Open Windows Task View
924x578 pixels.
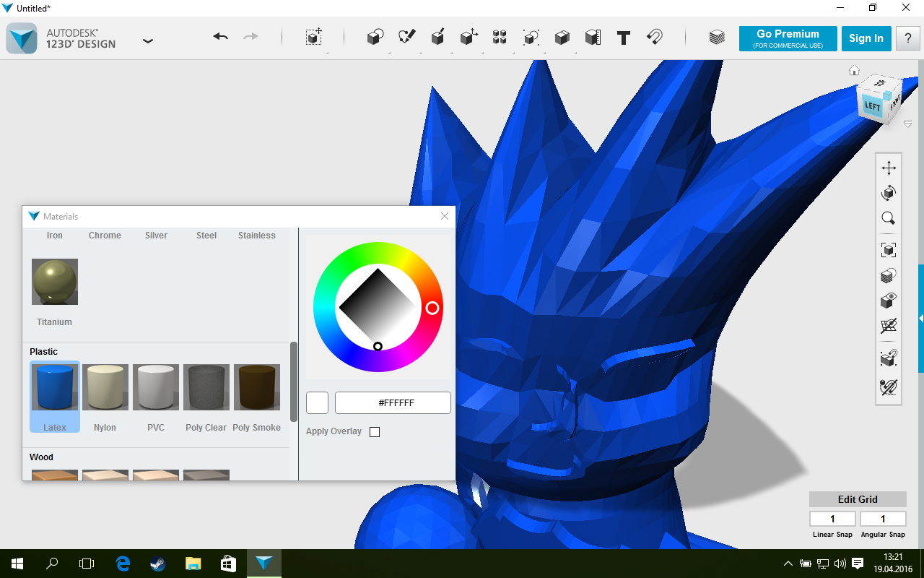87,563
